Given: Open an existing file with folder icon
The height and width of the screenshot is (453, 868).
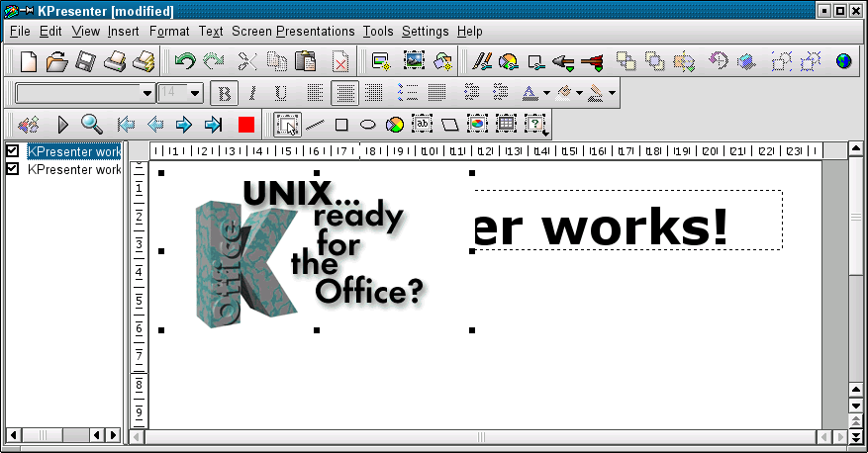Looking at the screenshot, I should click(56, 61).
